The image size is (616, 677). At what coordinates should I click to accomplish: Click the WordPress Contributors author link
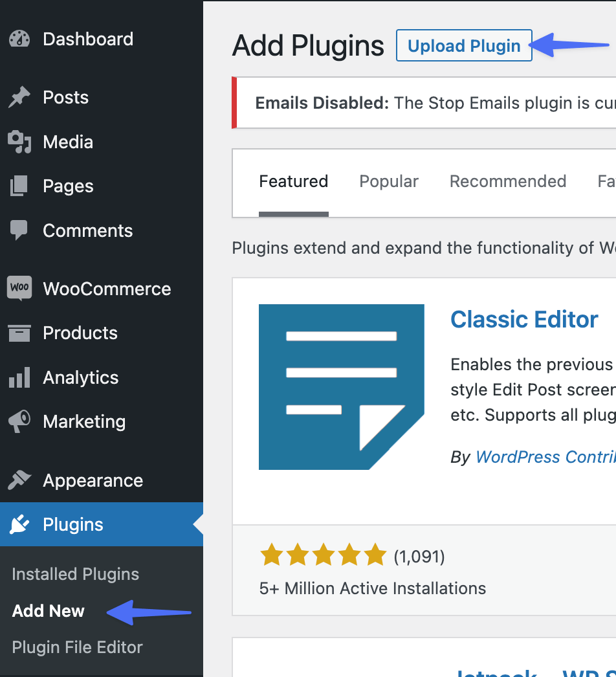point(545,457)
